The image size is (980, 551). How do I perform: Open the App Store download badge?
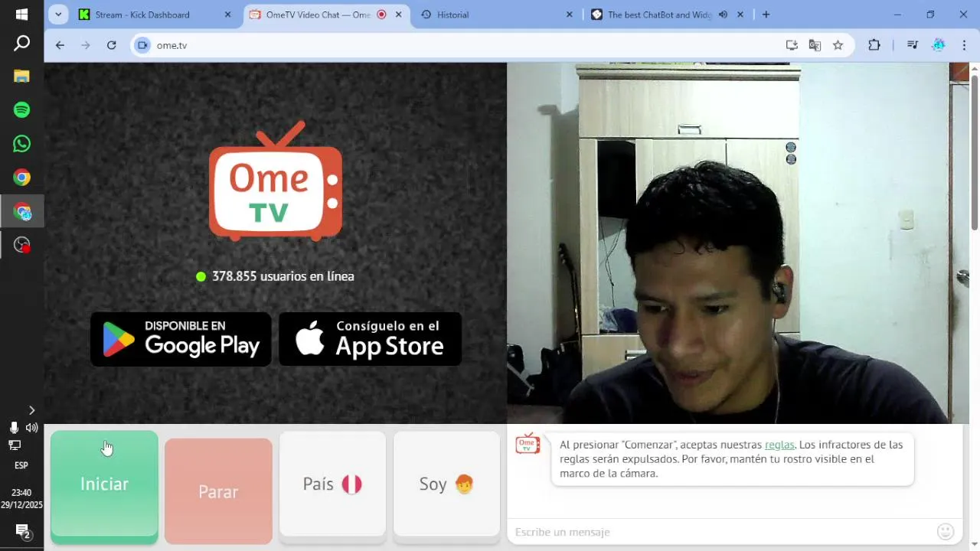coord(370,339)
